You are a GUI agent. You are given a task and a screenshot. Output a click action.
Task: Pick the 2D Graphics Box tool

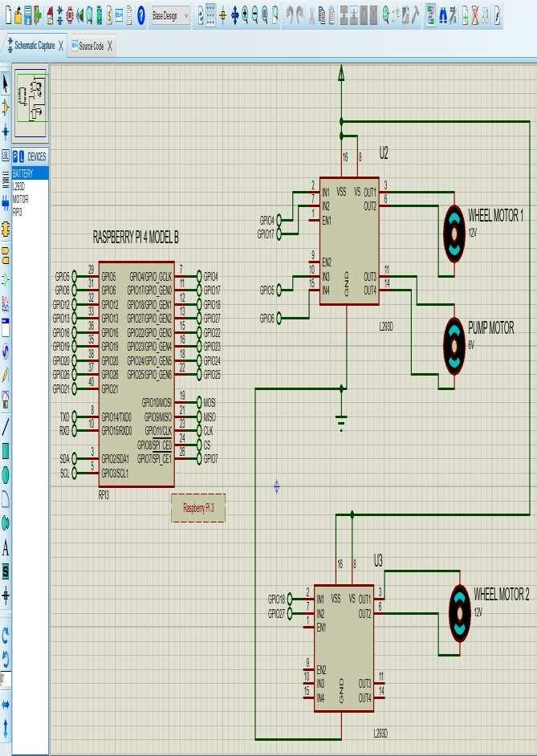[6, 451]
